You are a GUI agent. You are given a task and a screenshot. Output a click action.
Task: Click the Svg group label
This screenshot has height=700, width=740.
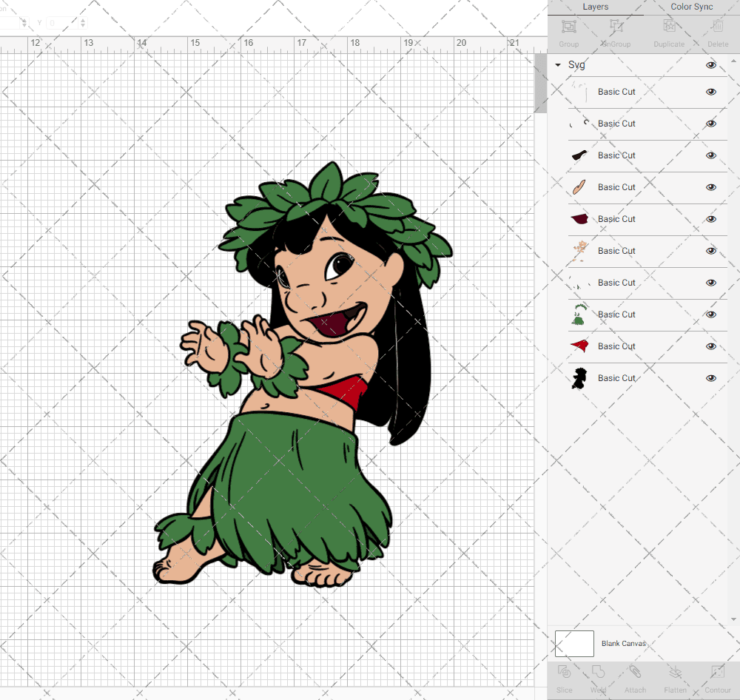click(576, 65)
